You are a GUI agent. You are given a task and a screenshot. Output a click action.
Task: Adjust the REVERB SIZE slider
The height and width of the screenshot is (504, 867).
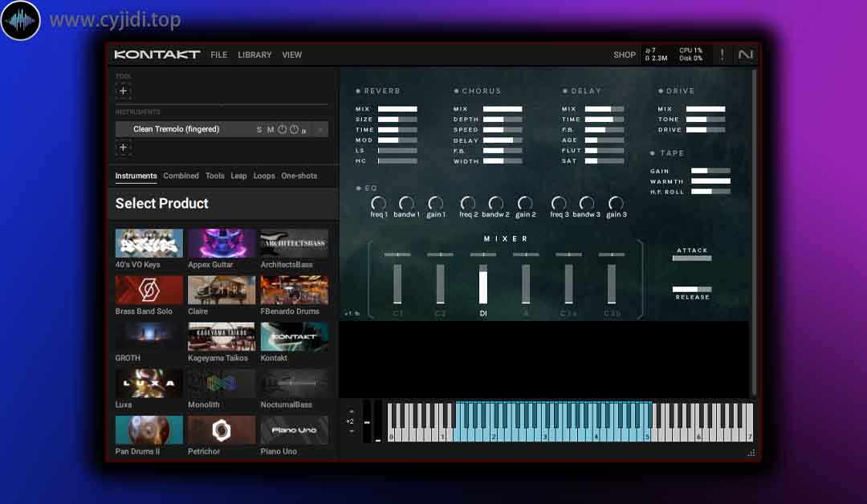pyautogui.click(x=397, y=120)
